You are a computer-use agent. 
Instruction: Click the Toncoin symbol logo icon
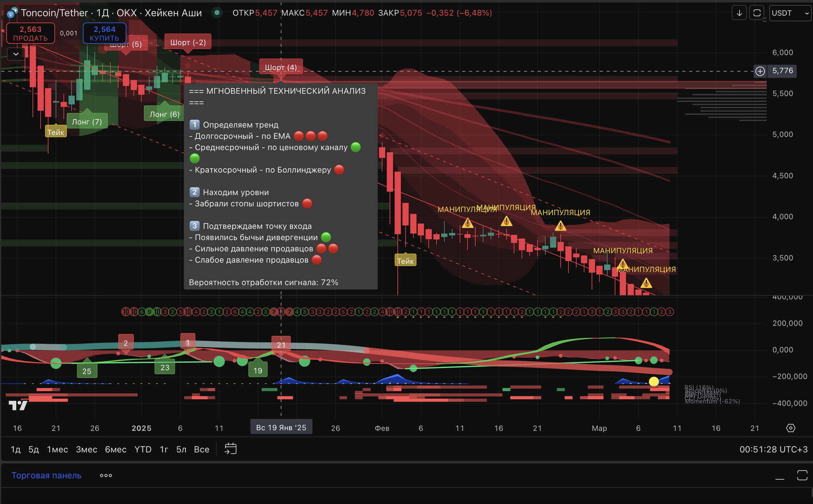(12, 13)
